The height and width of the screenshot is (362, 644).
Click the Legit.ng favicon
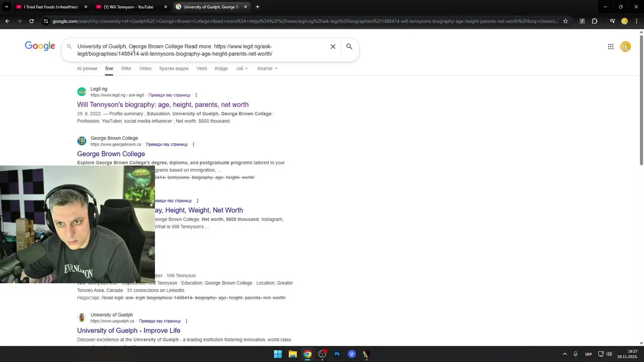[82, 92]
